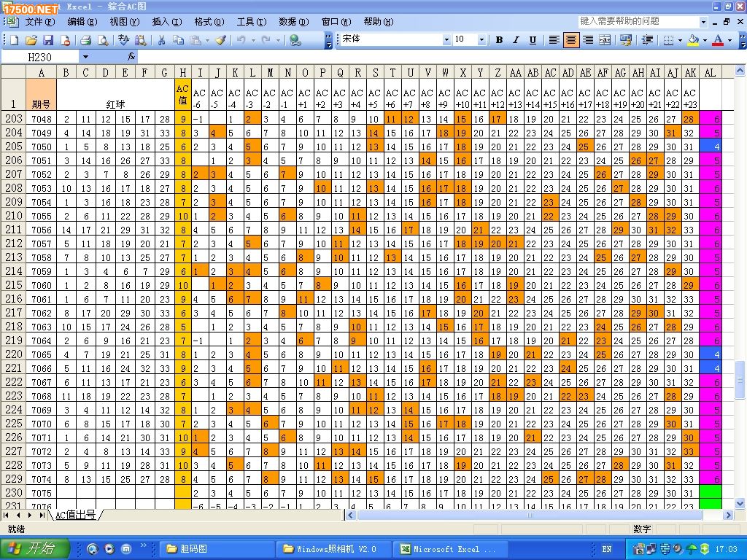Viewport: 747px width, 560px height.
Task: Copy the selection with the Copy icon
Action: [178, 41]
